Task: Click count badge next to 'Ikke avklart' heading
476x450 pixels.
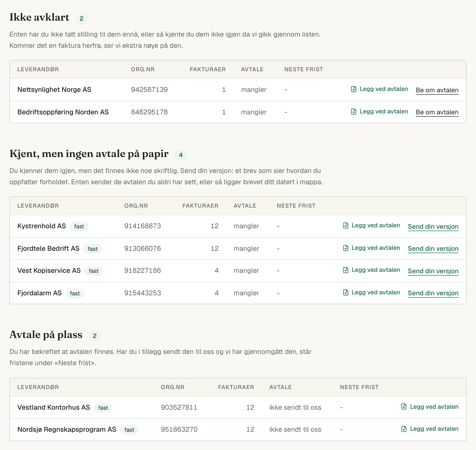Action: 82,19
